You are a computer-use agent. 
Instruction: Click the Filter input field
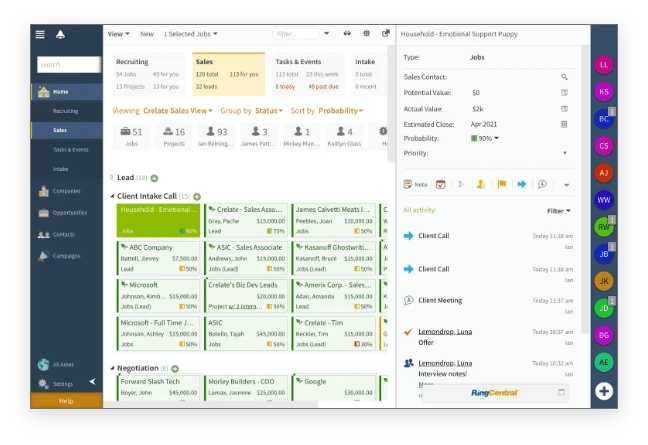point(295,34)
